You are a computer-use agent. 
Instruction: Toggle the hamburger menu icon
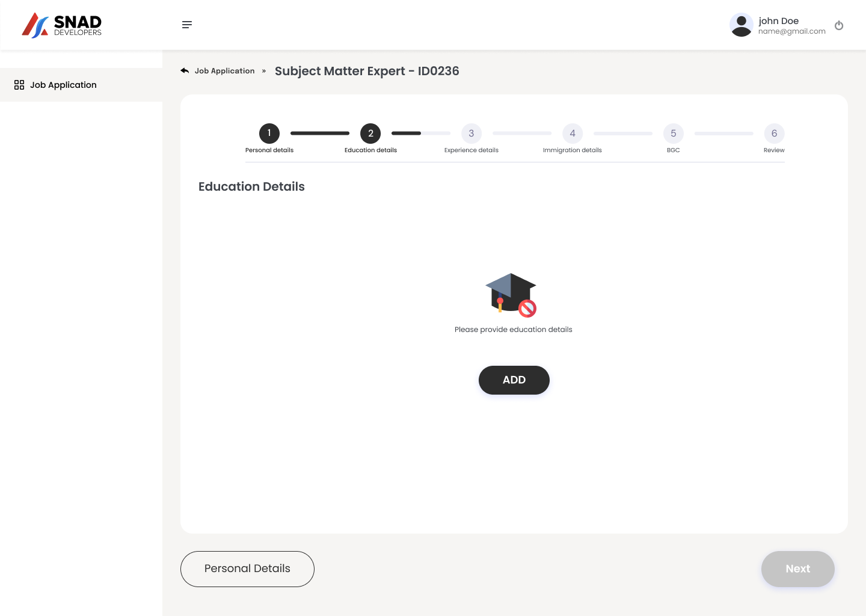coord(187,25)
